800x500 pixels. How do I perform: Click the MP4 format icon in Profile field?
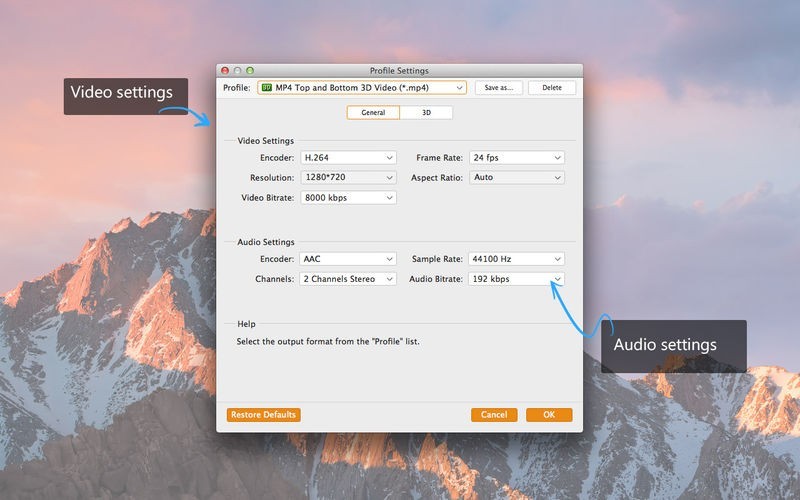[x=267, y=88]
